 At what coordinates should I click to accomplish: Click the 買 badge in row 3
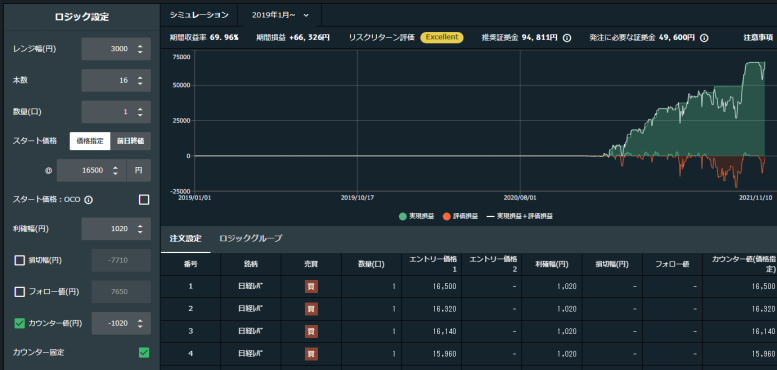pos(311,331)
